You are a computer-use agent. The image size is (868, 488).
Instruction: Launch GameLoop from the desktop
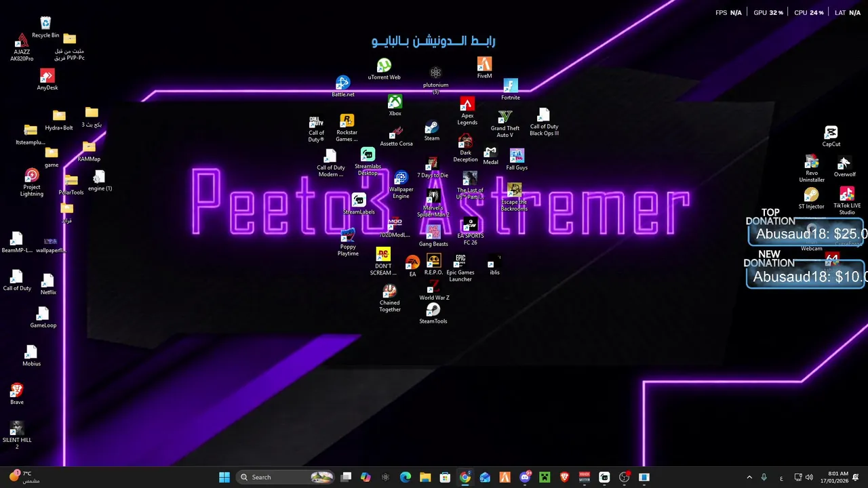(43, 317)
